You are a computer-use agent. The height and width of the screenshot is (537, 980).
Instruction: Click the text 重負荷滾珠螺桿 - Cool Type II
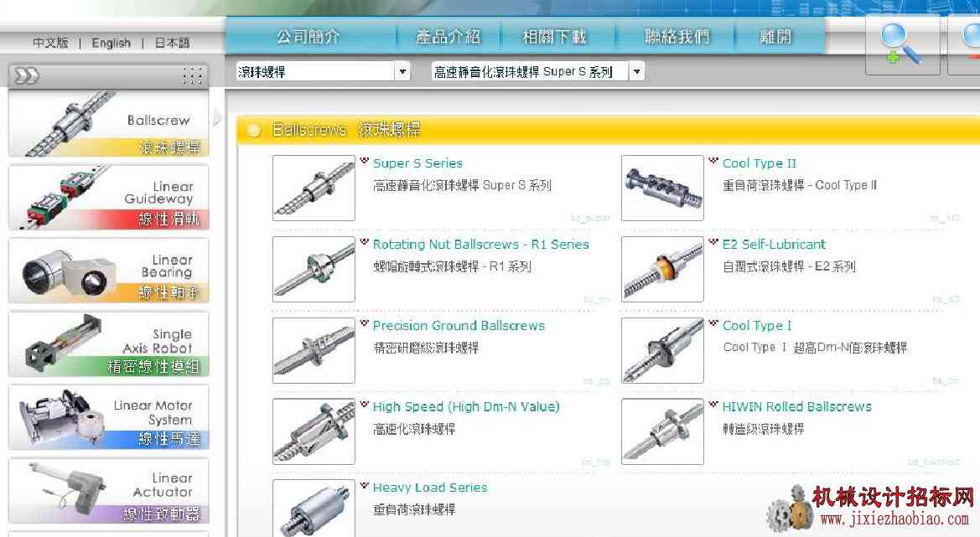coord(800,185)
